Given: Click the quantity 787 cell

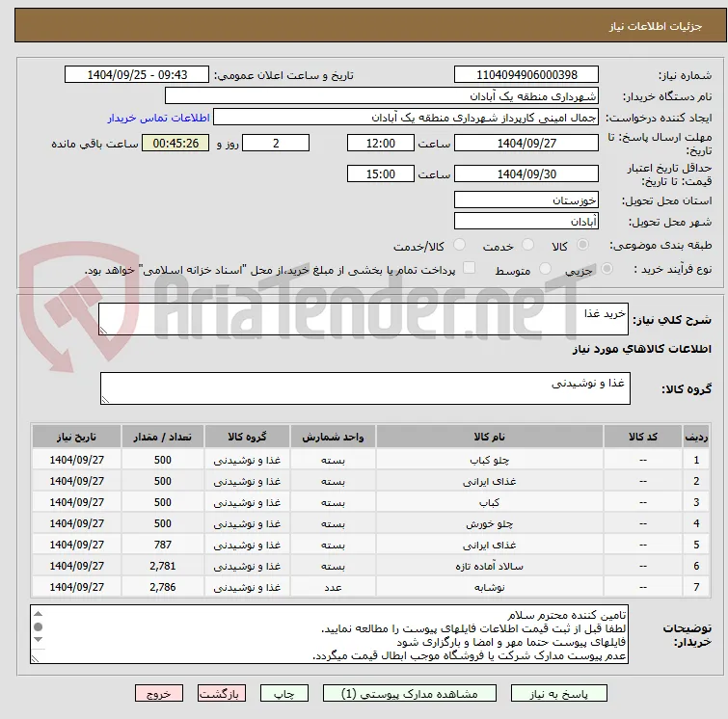Looking at the screenshot, I should [163, 545].
